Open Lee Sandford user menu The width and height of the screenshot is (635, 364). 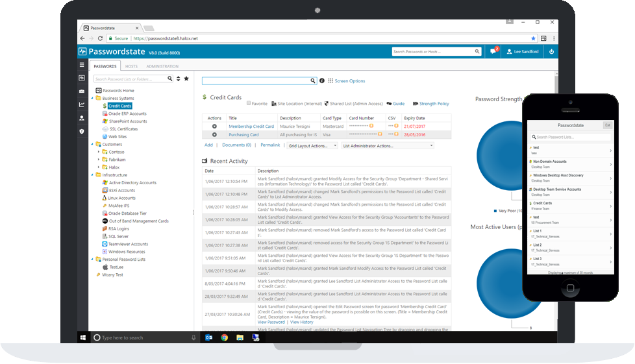click(523, 51)
